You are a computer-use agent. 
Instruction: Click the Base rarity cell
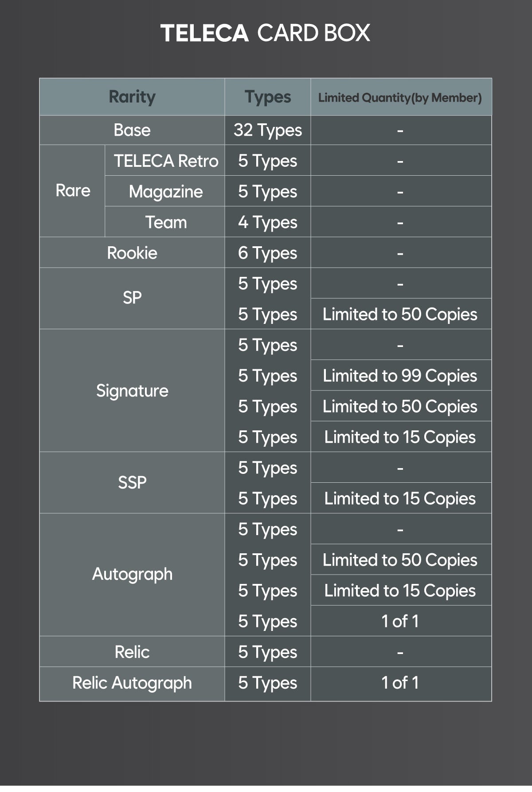132,130
